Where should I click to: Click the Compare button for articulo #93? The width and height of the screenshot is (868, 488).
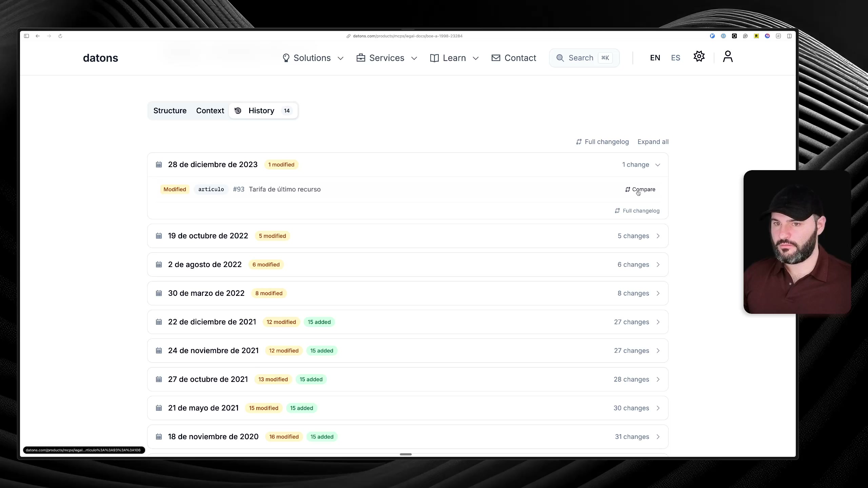click(x=640, y=189)
